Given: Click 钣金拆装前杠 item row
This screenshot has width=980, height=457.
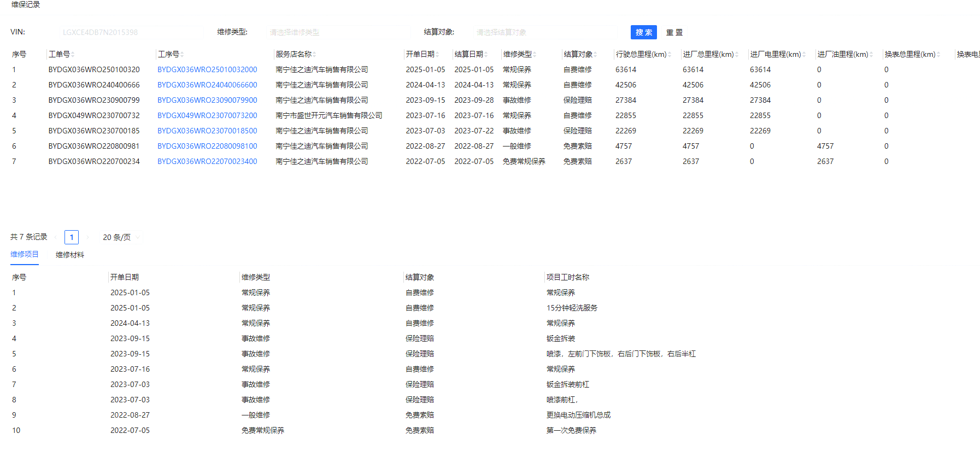Looking at the screenshot, I should [568, 385].
